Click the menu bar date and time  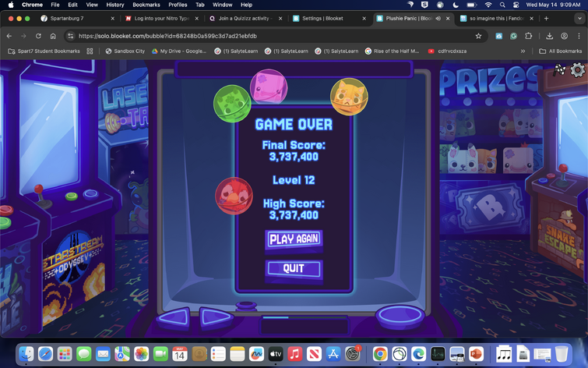pyautogui.click(x=553, y=5)
